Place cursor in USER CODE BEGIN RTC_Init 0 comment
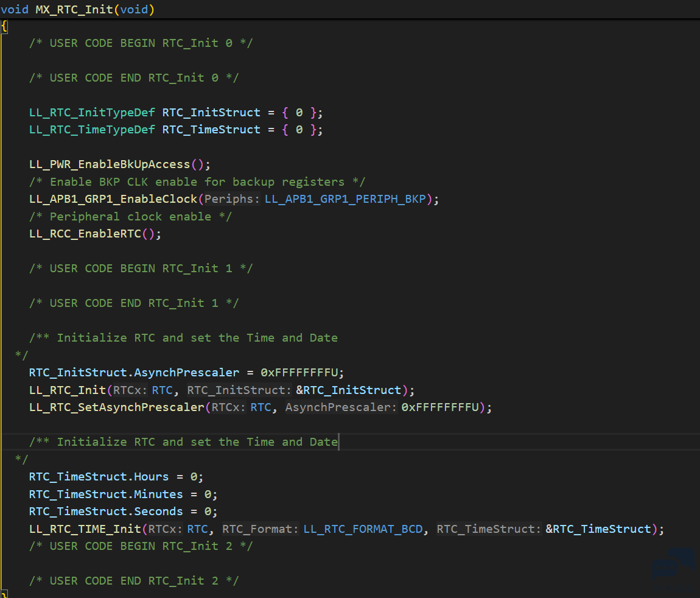700x598 pixels. point(140,43)
